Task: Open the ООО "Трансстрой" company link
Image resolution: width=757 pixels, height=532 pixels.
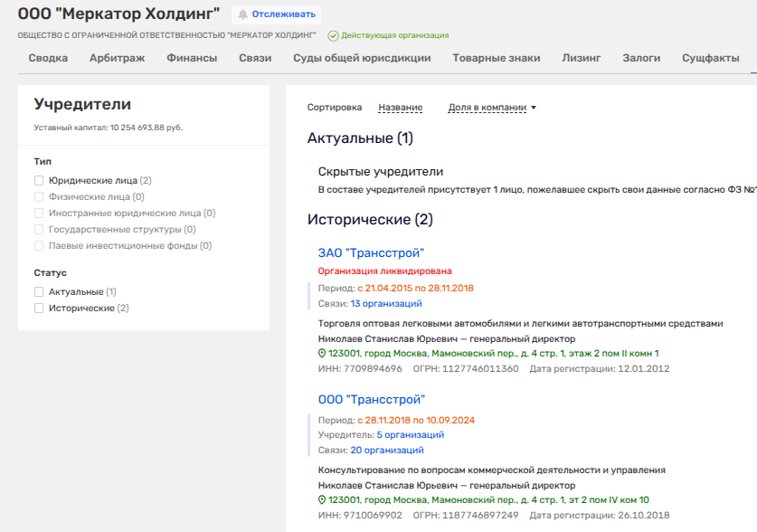Action: (371, 399)
